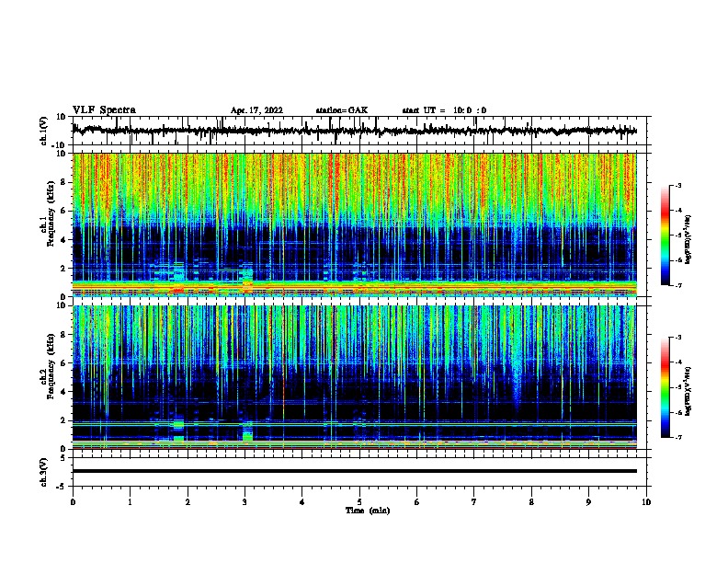728x563 pixels.
Task: Click the ch.2 colorbar log(PSD) label
Action: [x=688, y=391]
